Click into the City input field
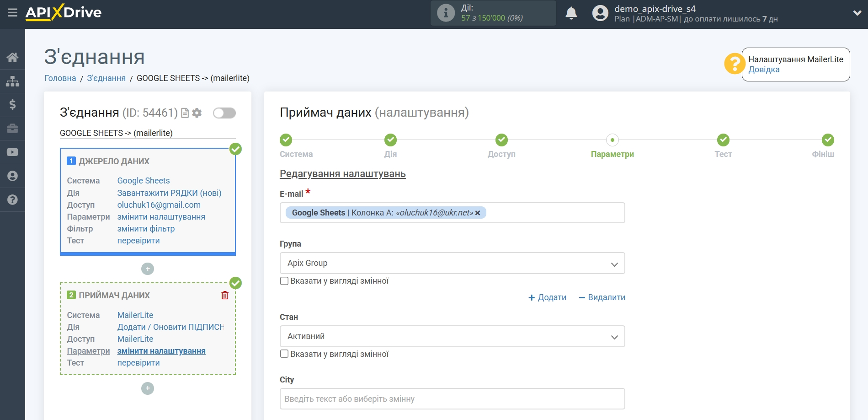 452,399
